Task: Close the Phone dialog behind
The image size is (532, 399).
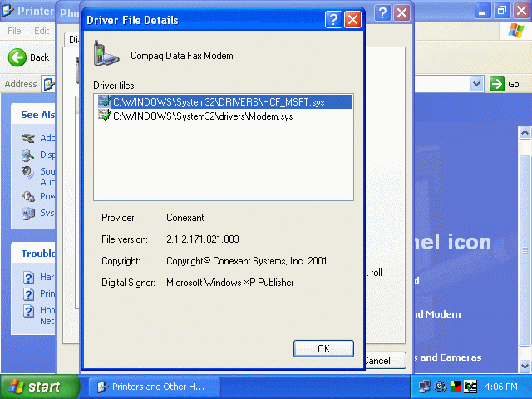Action: coord(402,13)
